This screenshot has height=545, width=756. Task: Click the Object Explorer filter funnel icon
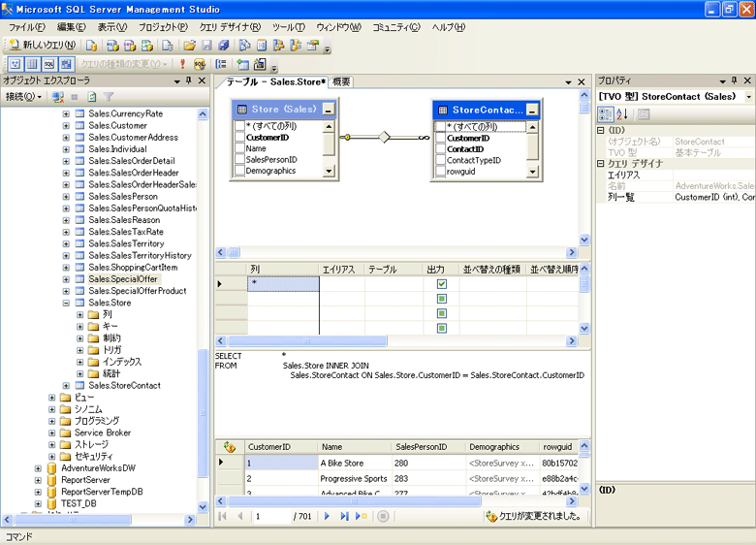(109, 97)
